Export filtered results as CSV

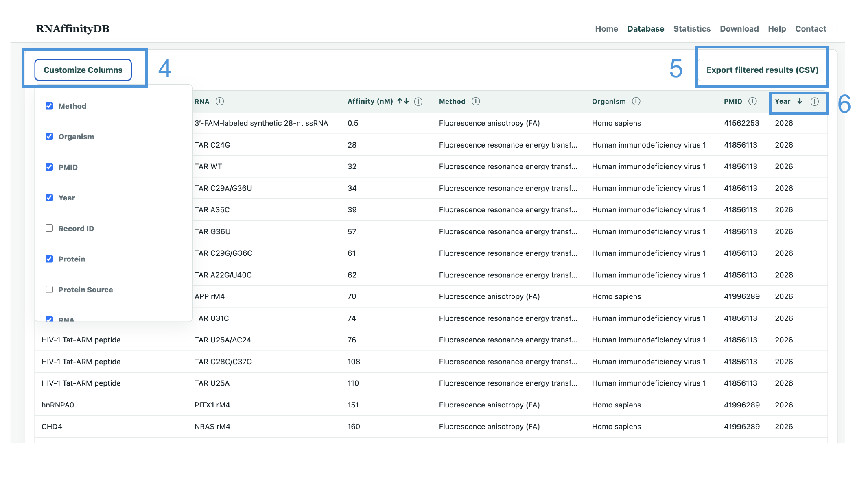click(x=762, y=70)
